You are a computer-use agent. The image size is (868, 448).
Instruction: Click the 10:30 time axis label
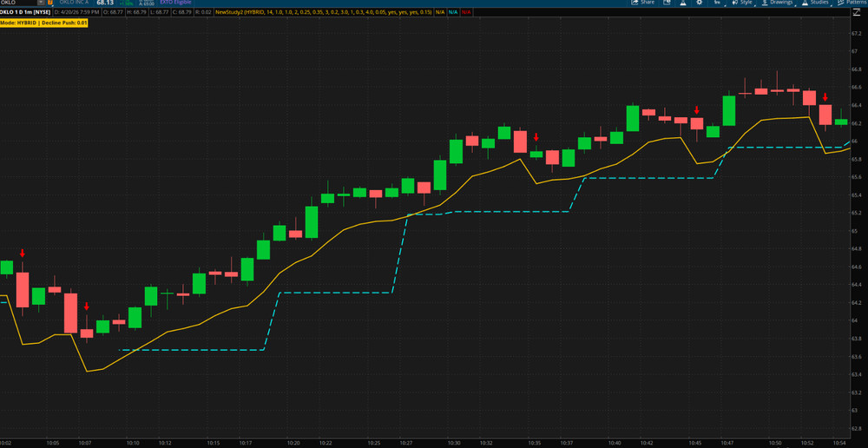[454, 443]
